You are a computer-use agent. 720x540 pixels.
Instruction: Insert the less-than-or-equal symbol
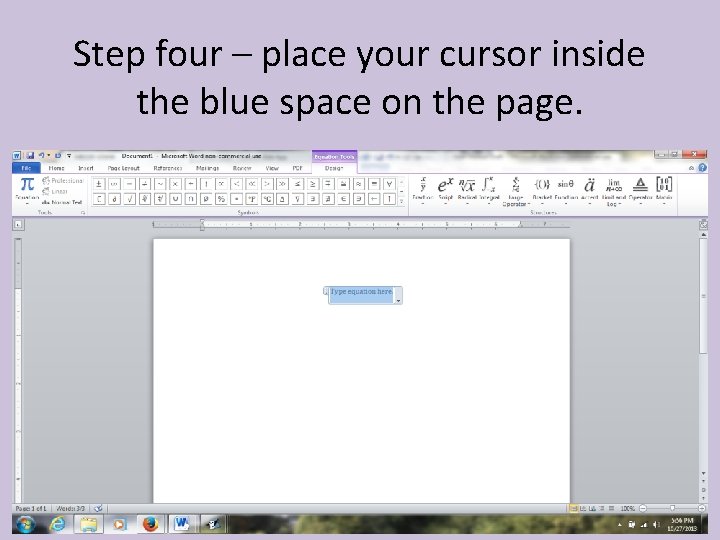[298, 184]
